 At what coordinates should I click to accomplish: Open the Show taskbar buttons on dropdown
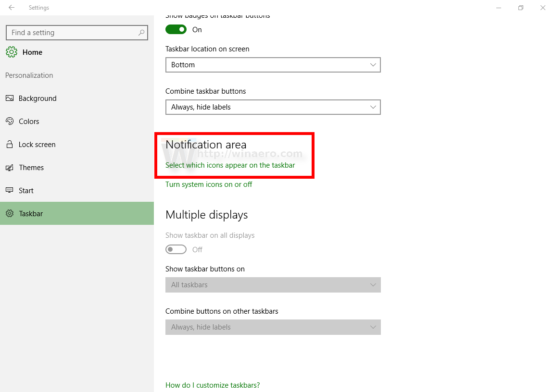273,285
